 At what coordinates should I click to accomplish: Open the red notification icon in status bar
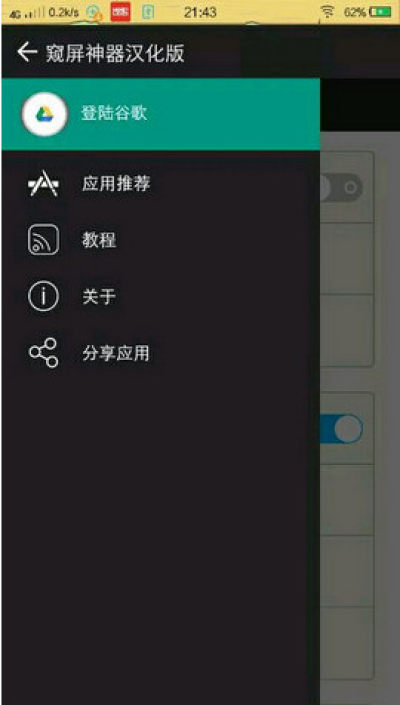tap(120, 12)
